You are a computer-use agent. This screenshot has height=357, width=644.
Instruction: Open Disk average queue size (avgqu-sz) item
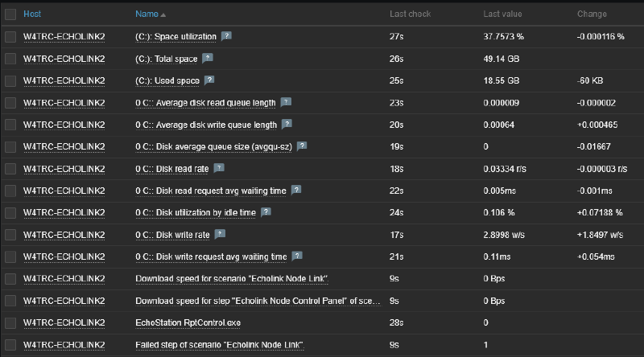coord(213,147)
